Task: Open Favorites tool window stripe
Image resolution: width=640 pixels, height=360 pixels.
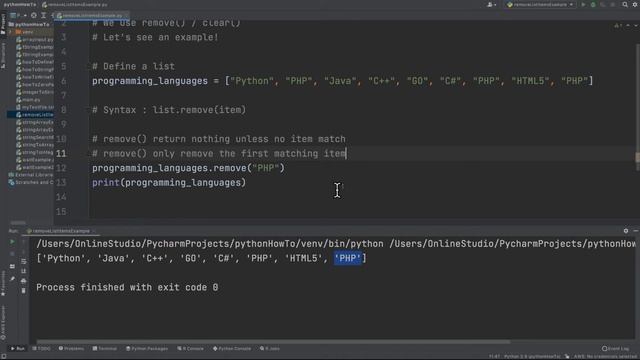Action: pyautogui.click(x=3, y=283)
